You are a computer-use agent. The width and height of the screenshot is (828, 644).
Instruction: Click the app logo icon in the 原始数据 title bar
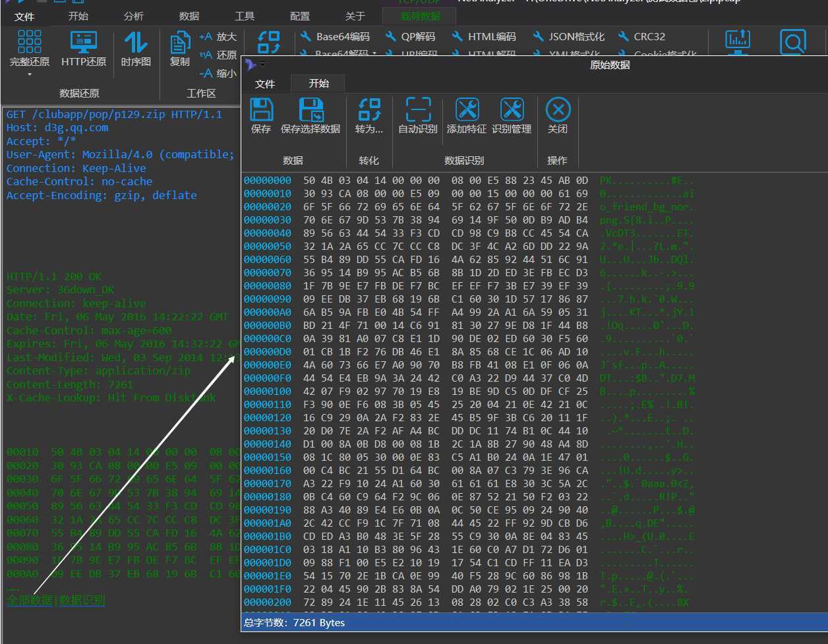coord(251,64)
